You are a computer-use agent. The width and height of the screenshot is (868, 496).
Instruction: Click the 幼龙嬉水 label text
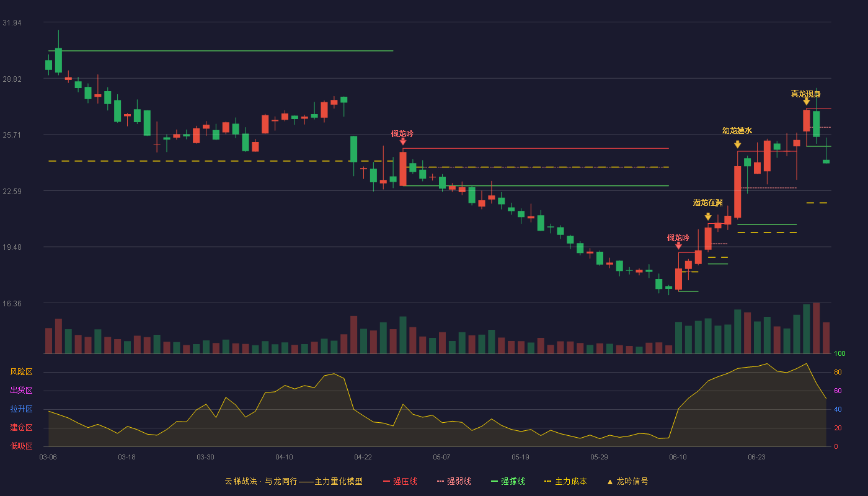(737, 130)
